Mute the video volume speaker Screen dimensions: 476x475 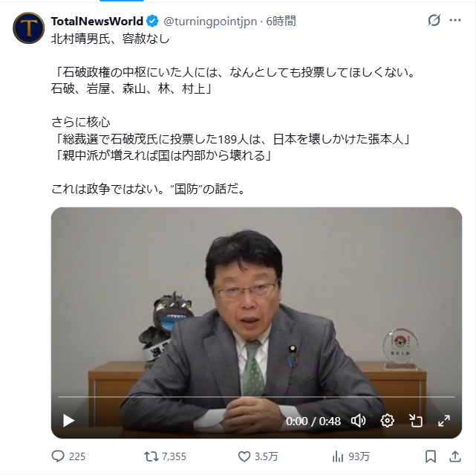[x=358, y=421]
